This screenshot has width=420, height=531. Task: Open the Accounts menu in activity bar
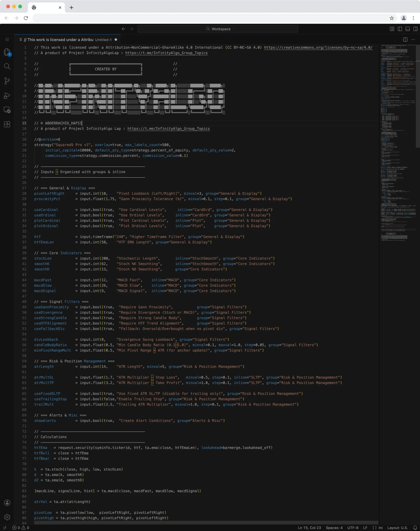(x=7, y=503)
